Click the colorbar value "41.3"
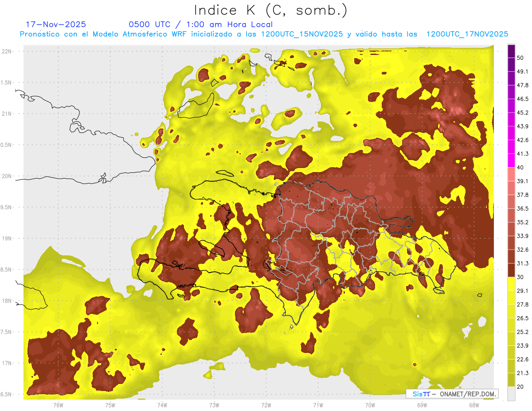This screenshot has width=532, height=411. 523,154
